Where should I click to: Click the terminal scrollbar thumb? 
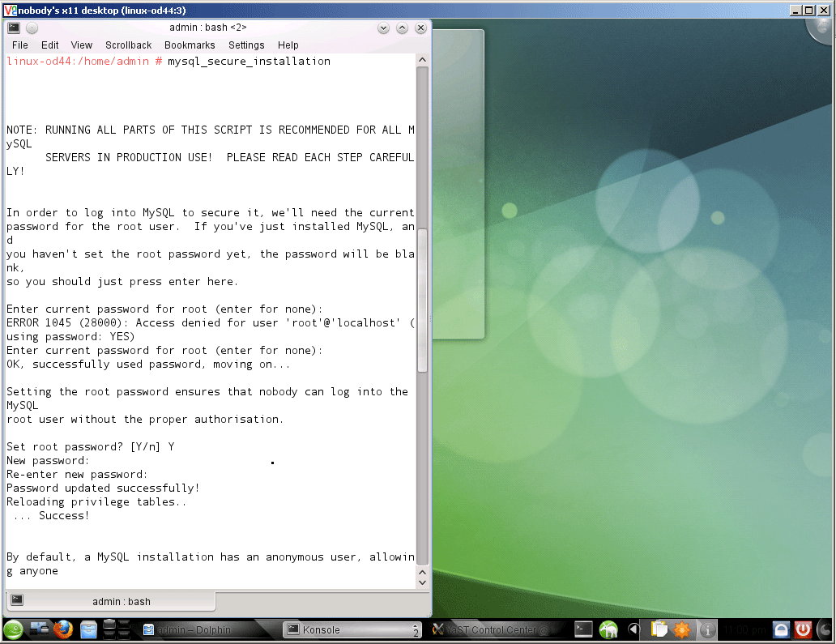click(x=422, y=301)
